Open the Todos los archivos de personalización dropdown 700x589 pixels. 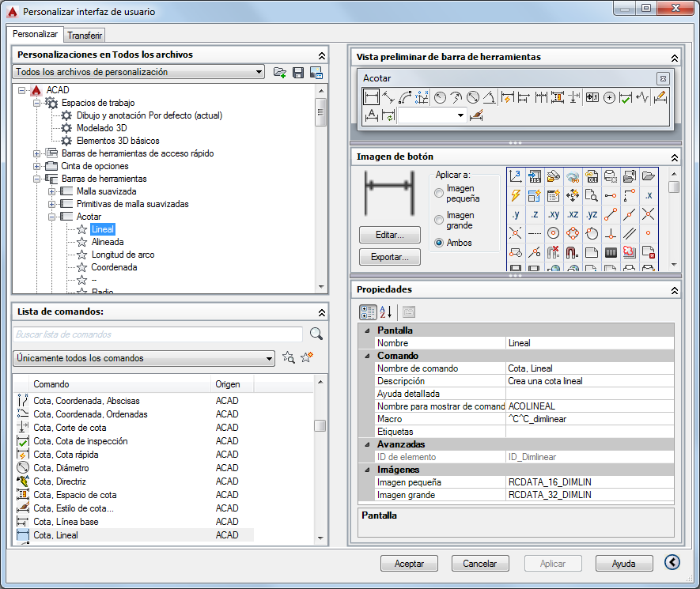pos(138,72)
